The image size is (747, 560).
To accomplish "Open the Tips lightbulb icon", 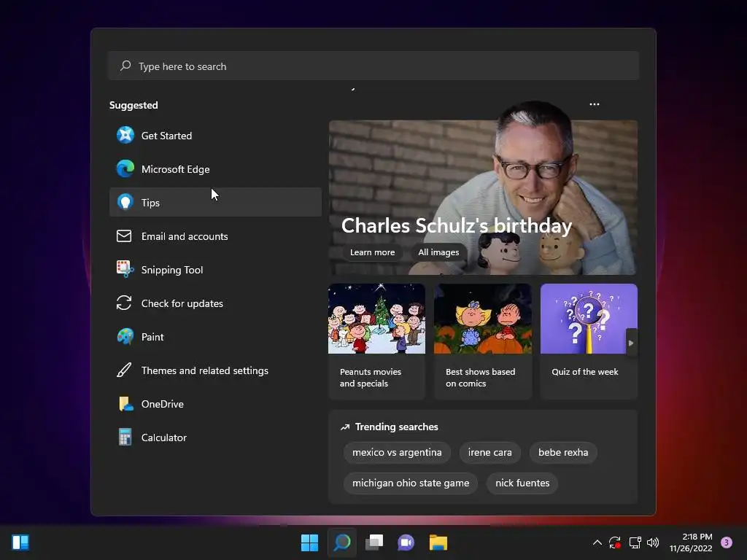I will pyautogui.click(x=125, y=203).
